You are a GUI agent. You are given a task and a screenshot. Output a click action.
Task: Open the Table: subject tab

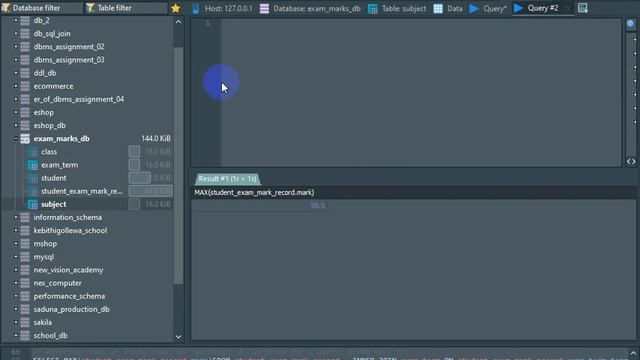pyautogui.click(x=397, y=8)
